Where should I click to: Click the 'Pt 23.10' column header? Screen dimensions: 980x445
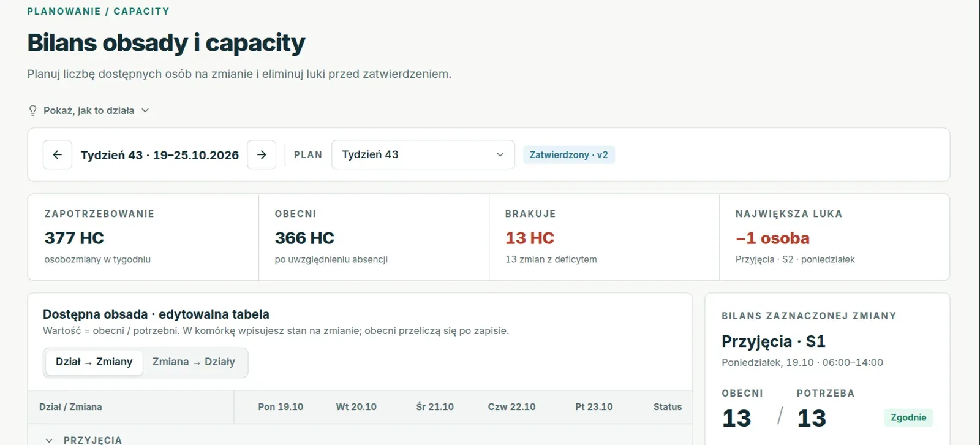tap(594, 407)
